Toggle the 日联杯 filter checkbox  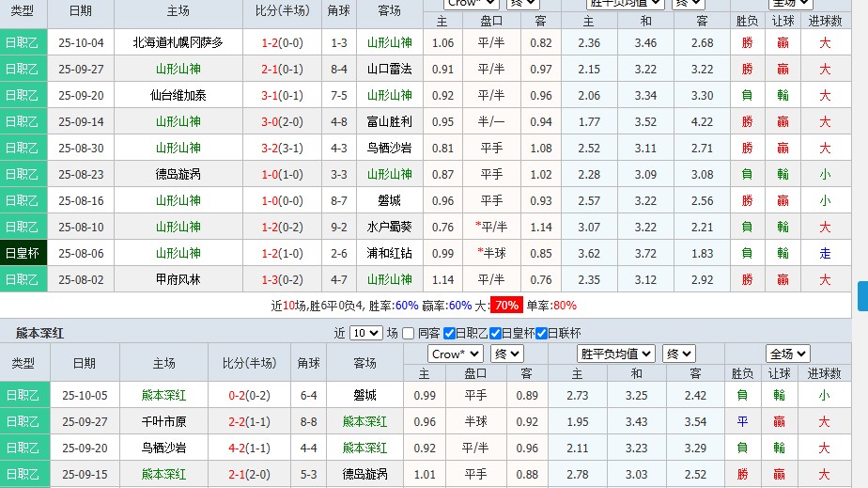(x=542, y=333)
